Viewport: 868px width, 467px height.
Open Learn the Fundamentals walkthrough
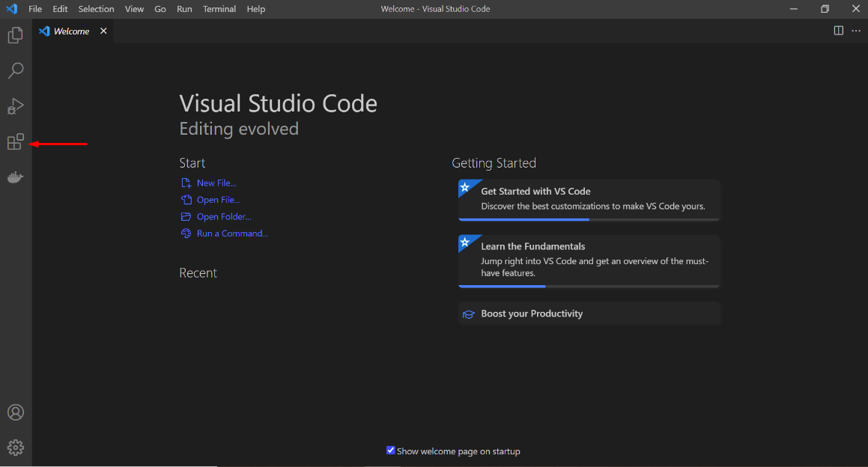[x=589, y=261]
